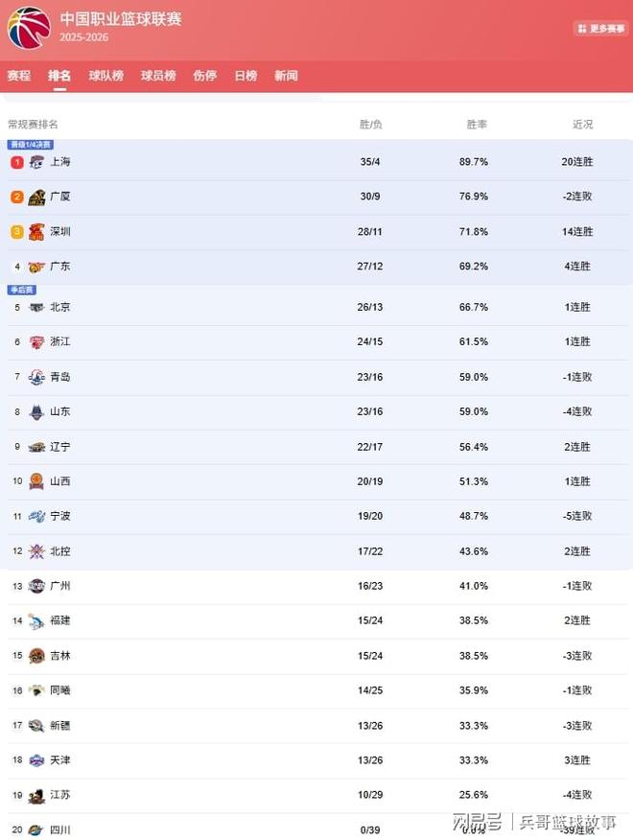This screenshot has height=840, width=633.
Task: Click the Fujian team logo icon
Action: pyautogui.click(x=36, y=621)
